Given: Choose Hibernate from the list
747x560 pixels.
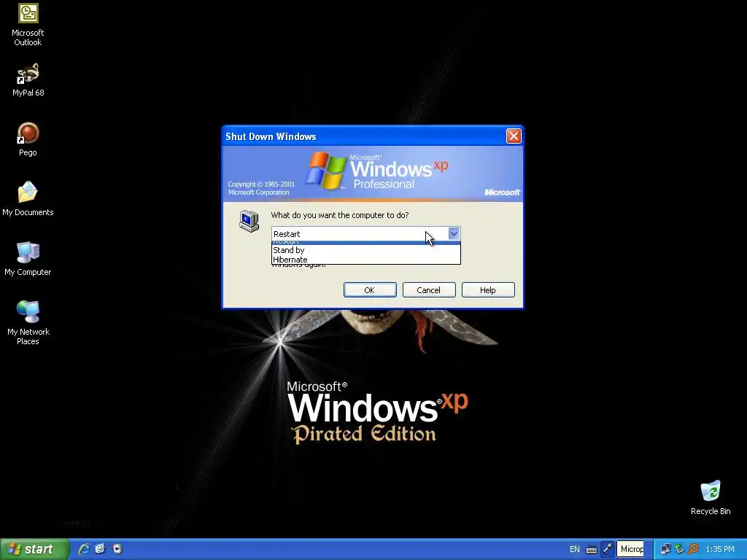Looking at the screenshot, I should pyautogui.click(x=366, y=260).
